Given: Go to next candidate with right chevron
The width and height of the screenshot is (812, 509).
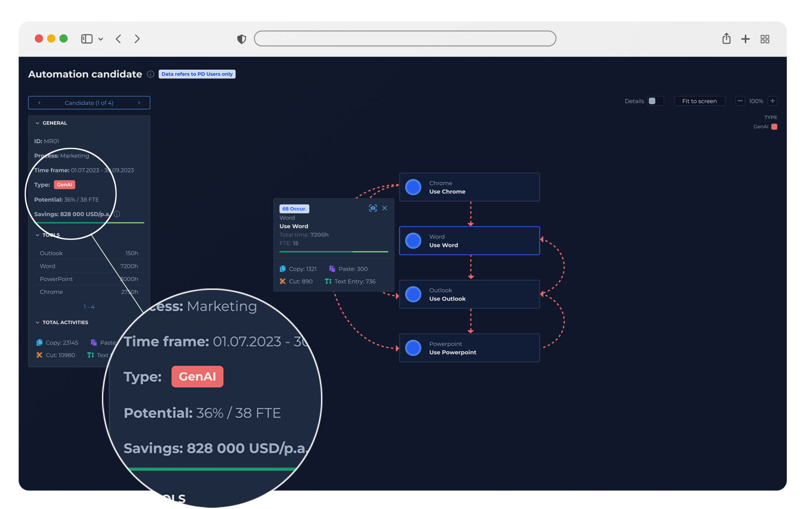Looking at the screenshot, I should click(x=139, y=103).
